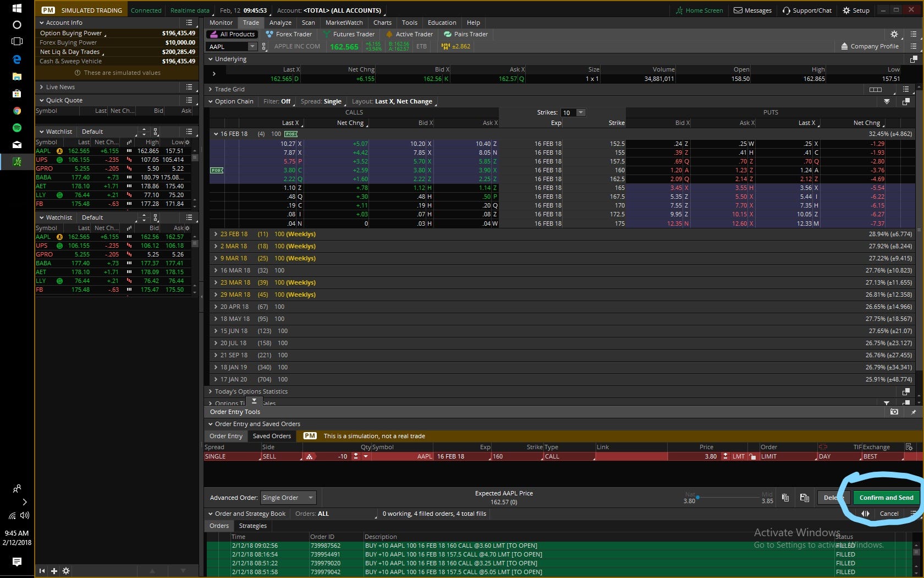Image resolution: width=924 pixels, height=578 pixels.
Task: Select the Charts main tab
Action: [x=382, y=23]
